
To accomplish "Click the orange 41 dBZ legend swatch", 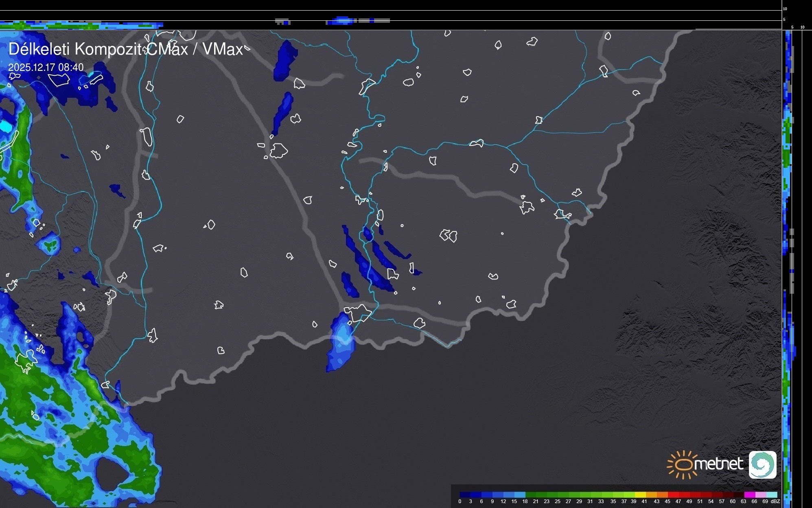I will tap(651, 495).
